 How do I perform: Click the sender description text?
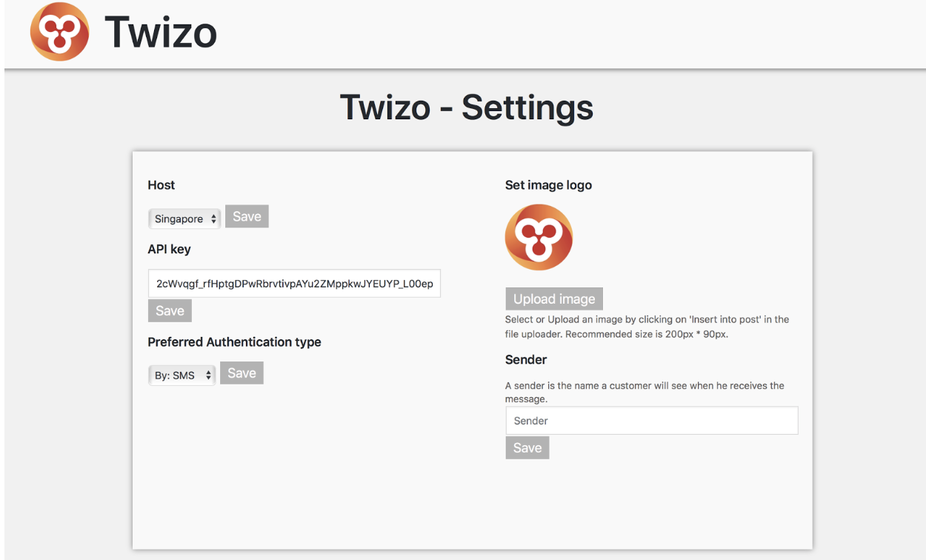pos(644,392)
